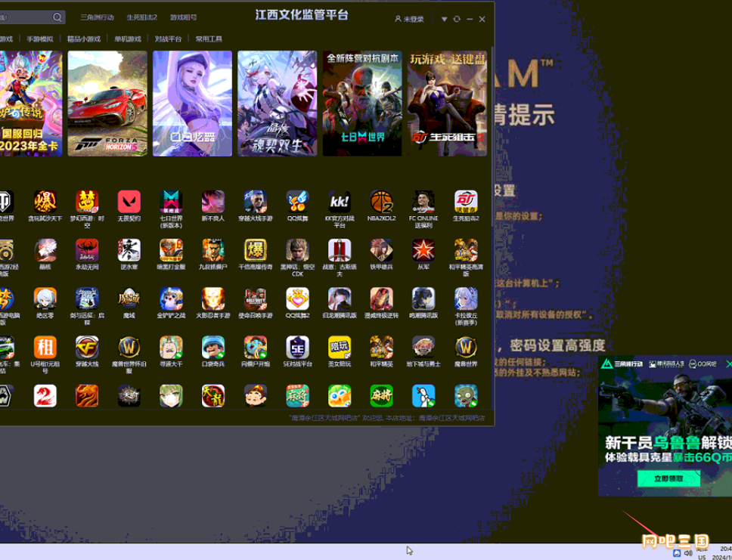Open the 穿越火线手游 icon
The width and height of the screenshot is (732, 560).
point(256,202)
